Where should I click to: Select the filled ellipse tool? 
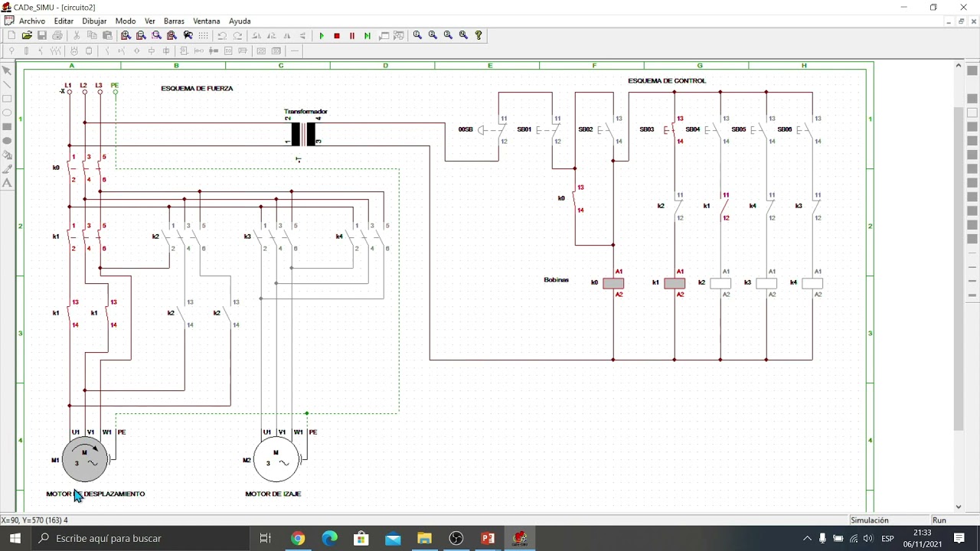(x=7, y=141)
